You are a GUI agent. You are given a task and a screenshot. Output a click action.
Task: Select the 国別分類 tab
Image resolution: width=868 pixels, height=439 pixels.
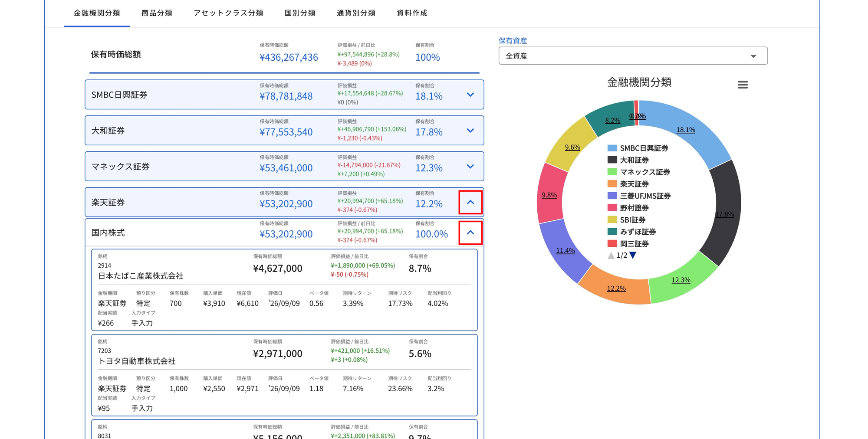(x=300, y=13)
